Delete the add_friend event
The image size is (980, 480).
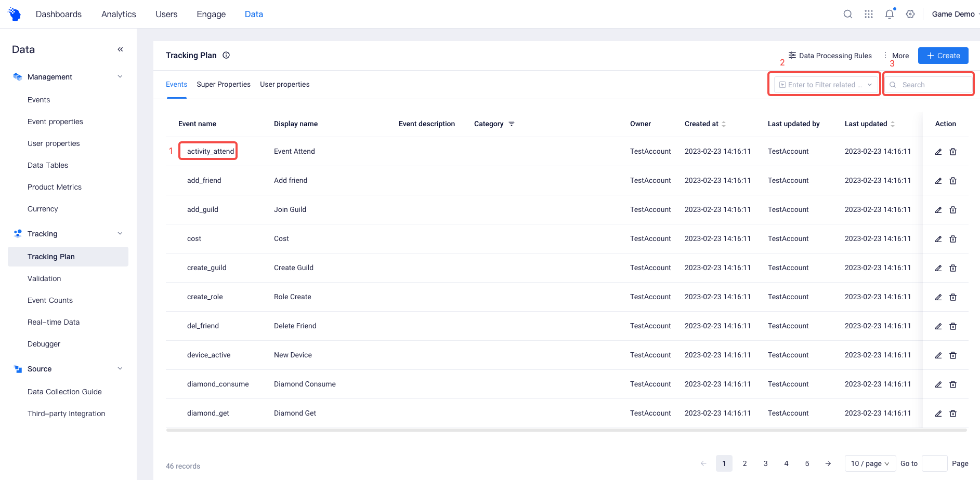pos(953,181)
